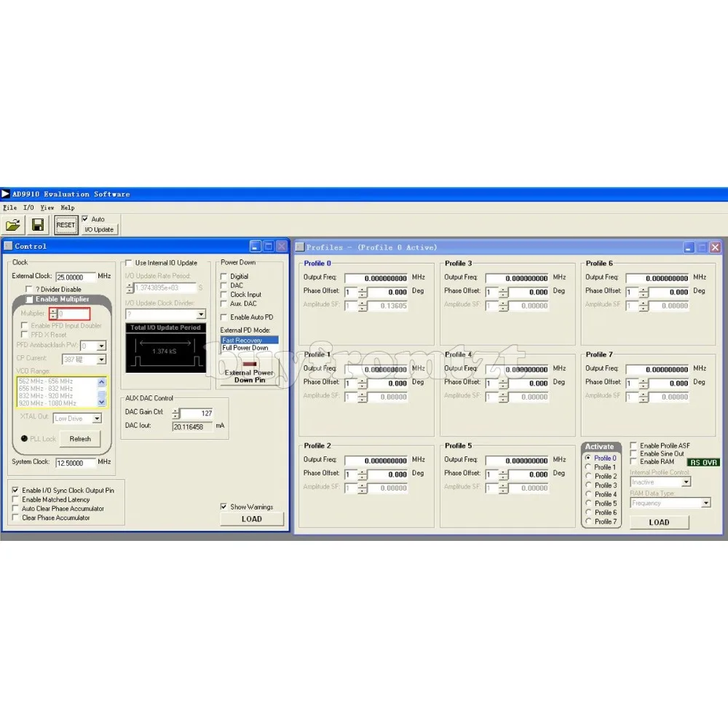Open the File menu
This screenshot has height=728, width=728.
coord(9,207)
